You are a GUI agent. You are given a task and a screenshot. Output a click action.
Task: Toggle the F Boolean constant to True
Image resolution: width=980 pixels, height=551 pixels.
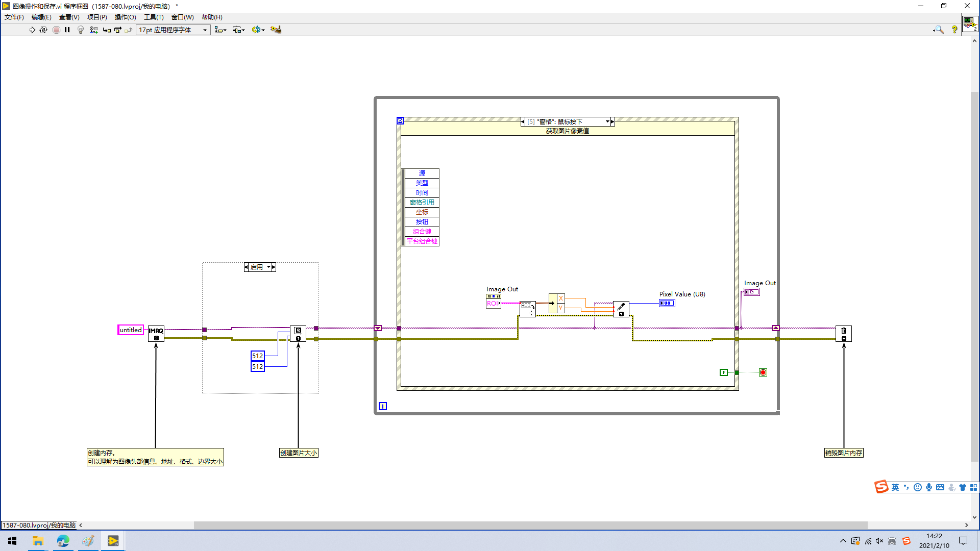[x=724, y=372]
